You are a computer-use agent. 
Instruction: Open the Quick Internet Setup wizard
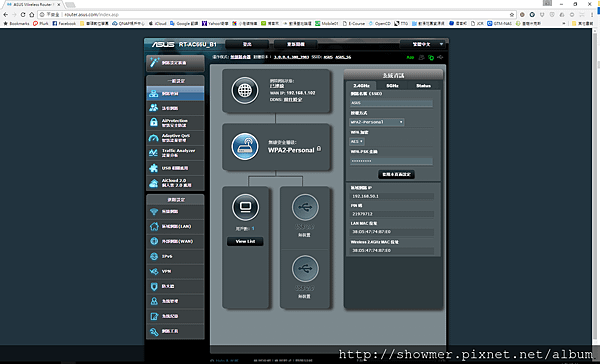pyautogui.click(x=175, y=63)
